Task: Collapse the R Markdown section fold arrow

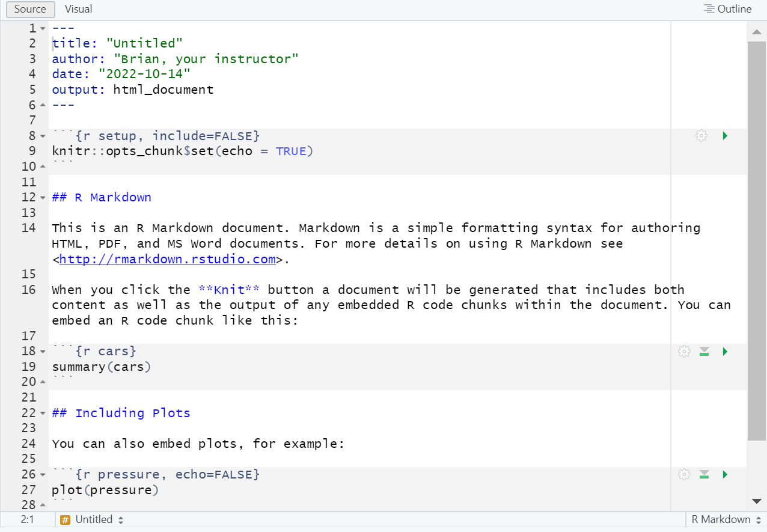Action: pyautogui.click(x=41, y=197)
